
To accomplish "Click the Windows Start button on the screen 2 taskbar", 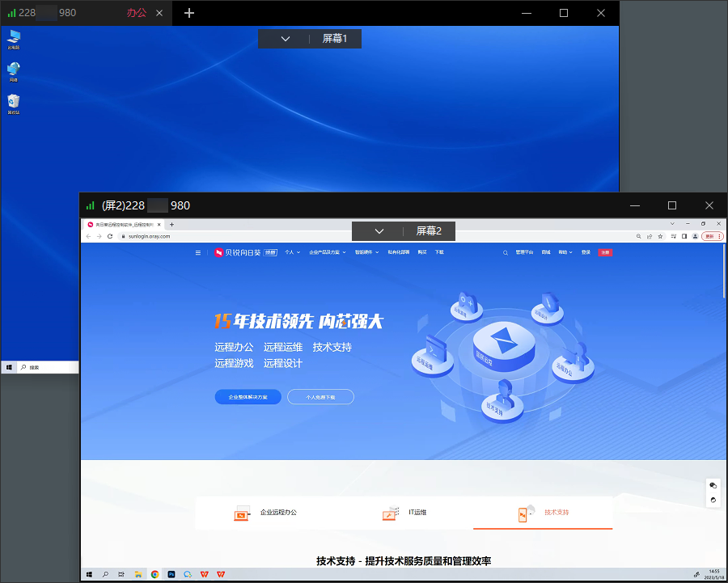I will click(88, 574).
